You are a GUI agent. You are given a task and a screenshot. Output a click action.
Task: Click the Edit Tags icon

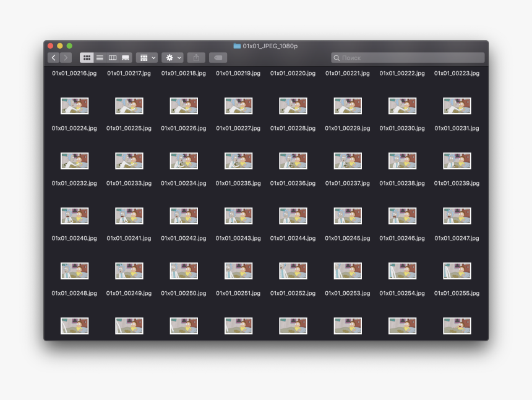pos(217,57)
